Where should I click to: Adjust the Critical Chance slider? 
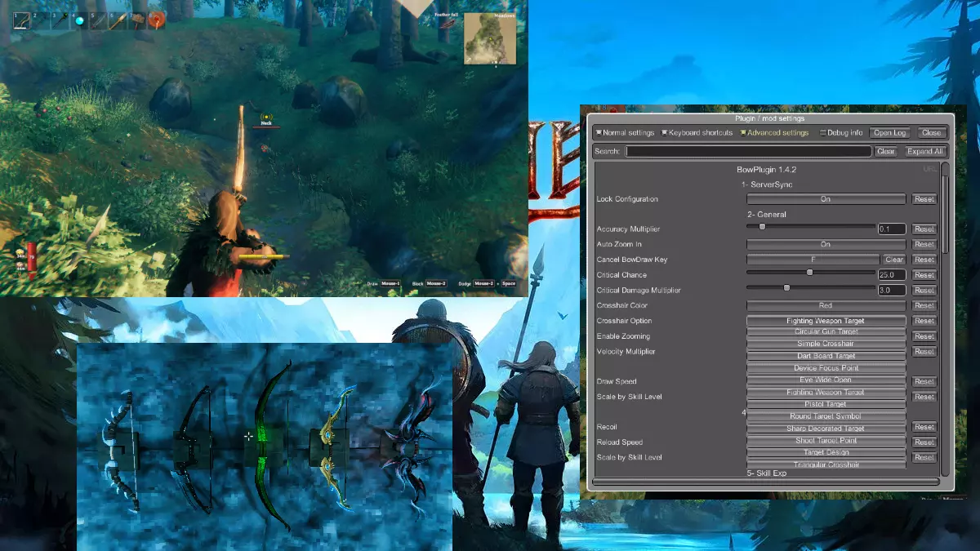811,273
